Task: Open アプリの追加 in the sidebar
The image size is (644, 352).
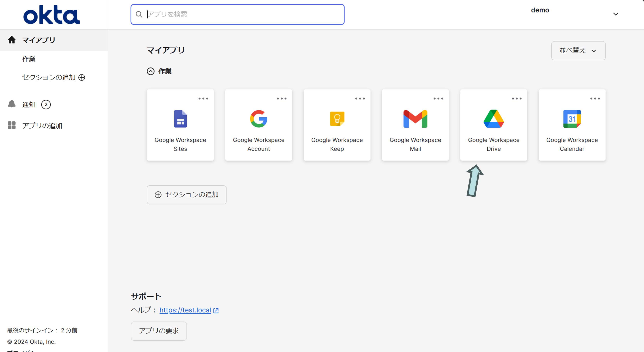Action: point(42,126)
